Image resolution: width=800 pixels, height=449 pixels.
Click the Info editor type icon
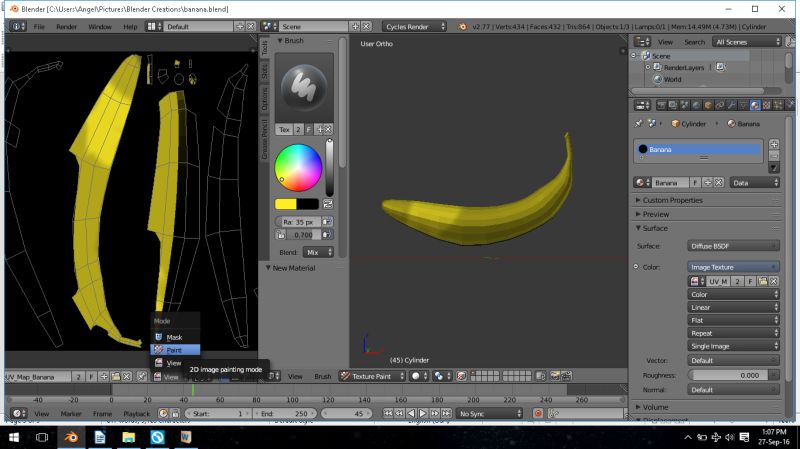(x=17, y=26)
